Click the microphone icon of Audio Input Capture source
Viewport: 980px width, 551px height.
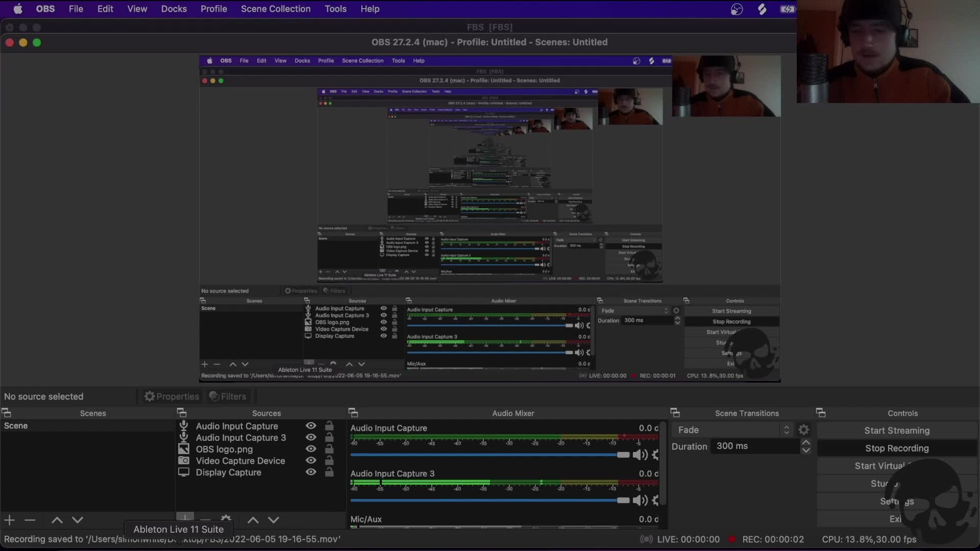[x=184, y=425]
